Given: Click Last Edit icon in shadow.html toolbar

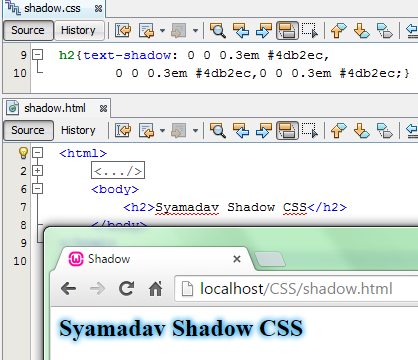Looking at the screenshot, I should (123, 131).
